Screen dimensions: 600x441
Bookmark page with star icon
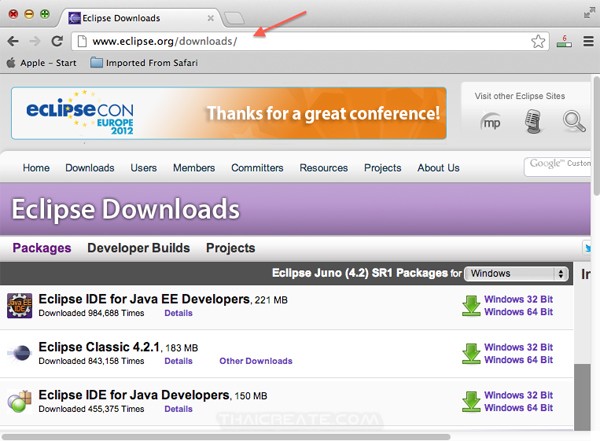538,41
